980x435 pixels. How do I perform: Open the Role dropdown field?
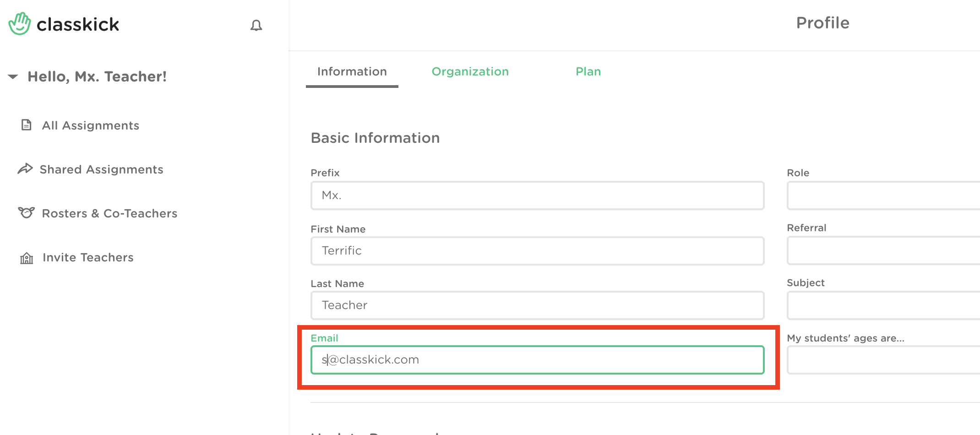883,196
